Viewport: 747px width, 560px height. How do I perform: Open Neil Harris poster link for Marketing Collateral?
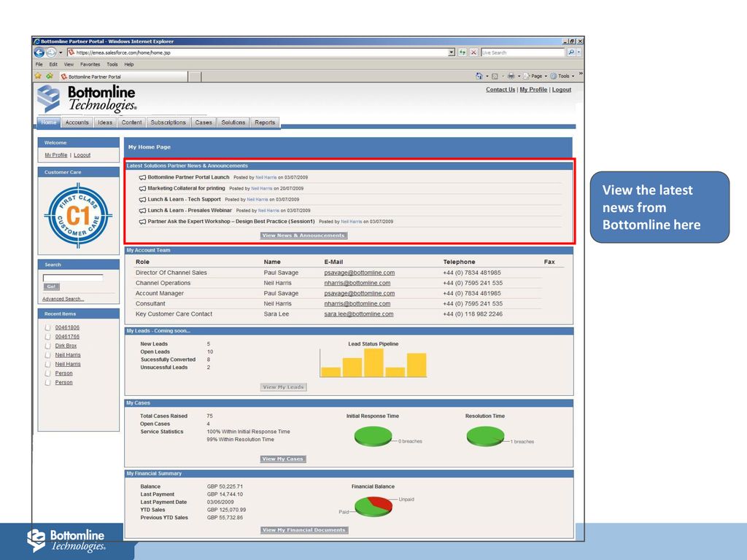pos(262,189)
